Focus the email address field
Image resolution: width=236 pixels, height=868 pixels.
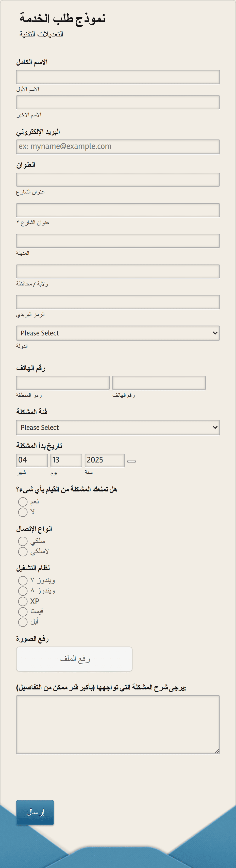(x=118, y=147)
